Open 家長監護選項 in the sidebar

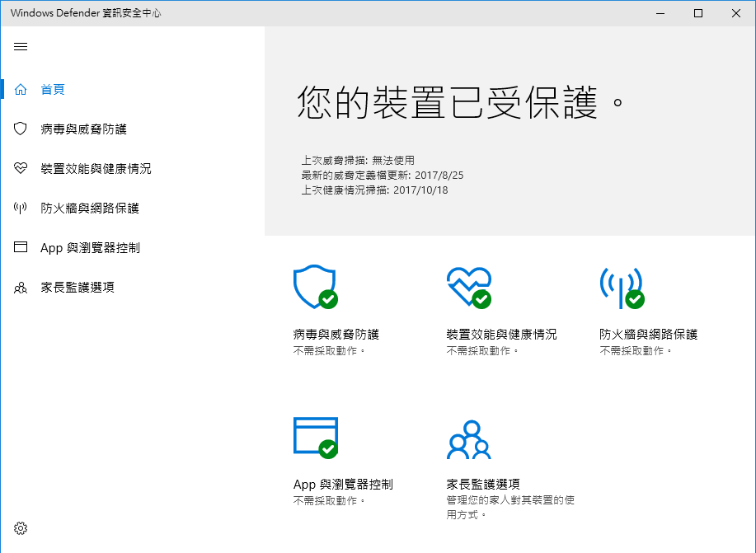[x=77, y=288]
